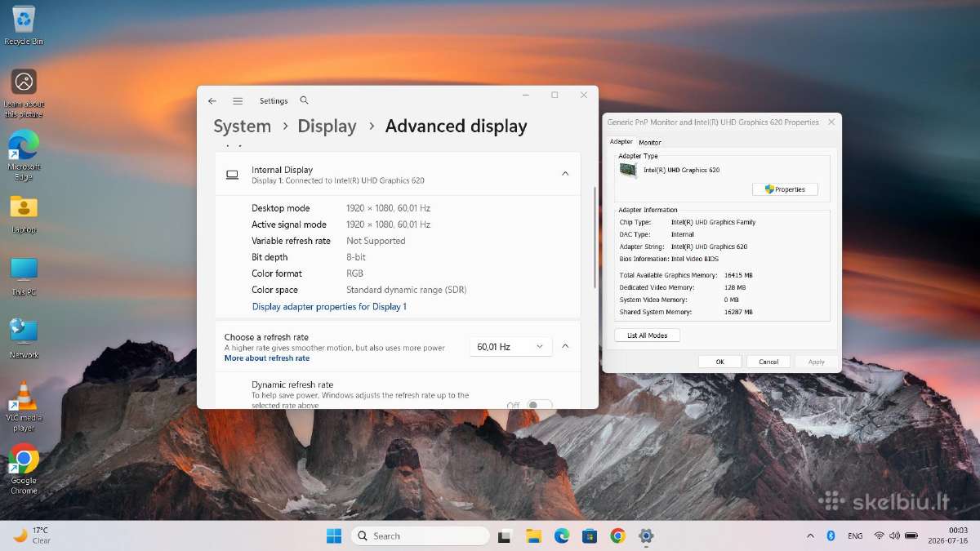Click the Settings back arrow

(x=212, y=101)
